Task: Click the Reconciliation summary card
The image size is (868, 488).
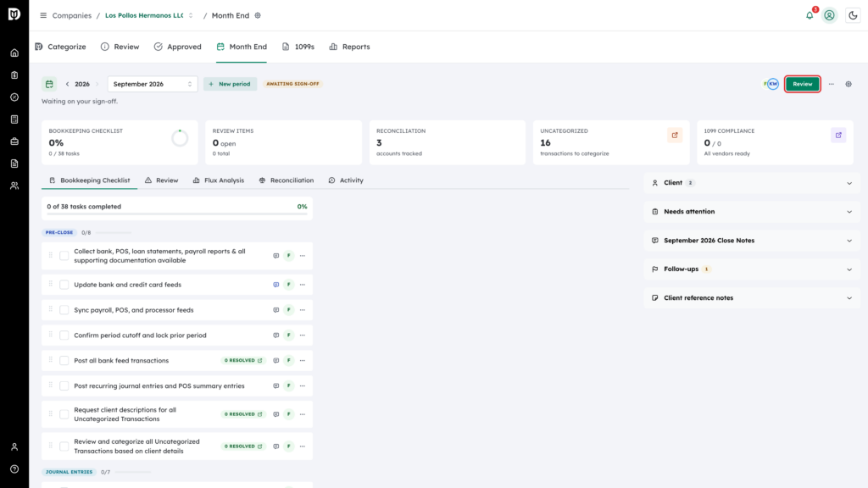Action: 448,142
